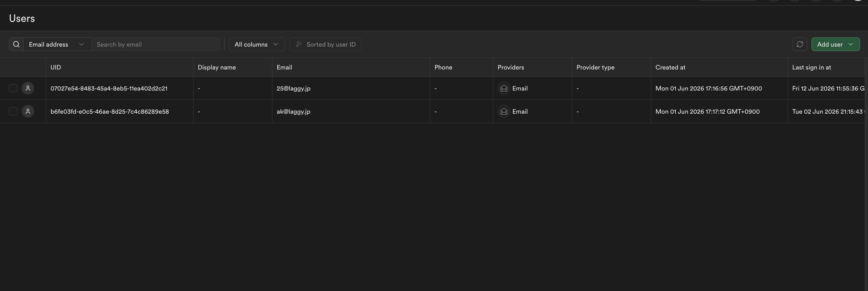Focus the Search by email field
Screen dimensions: 868x291
point(155,44)
